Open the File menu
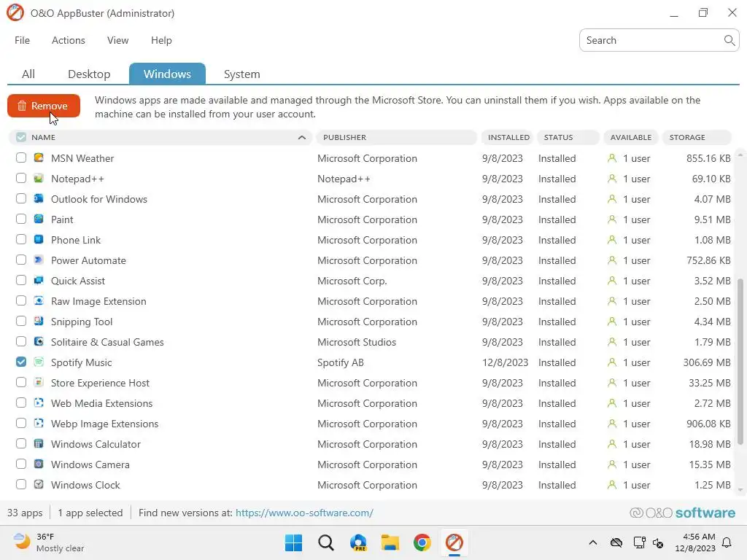The width and height of the screenshot is (747, 560). pos(23,41)
